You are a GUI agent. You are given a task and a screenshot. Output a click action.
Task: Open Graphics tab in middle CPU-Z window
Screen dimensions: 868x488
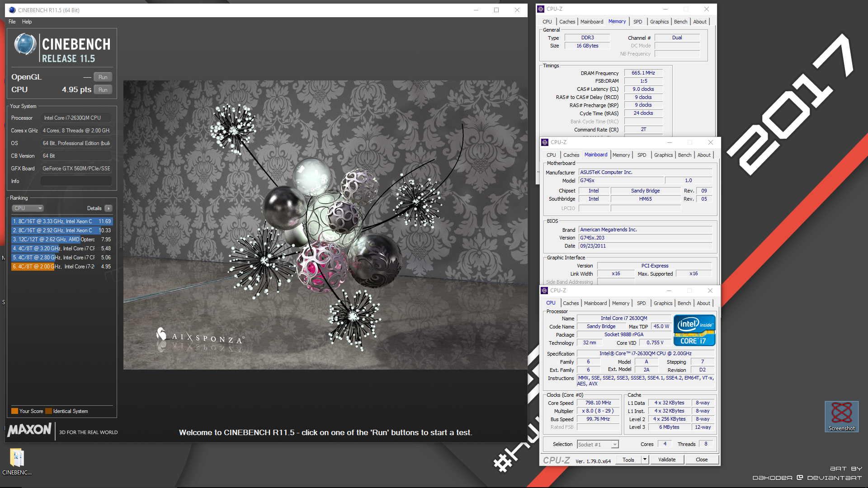tap(663, 155)
